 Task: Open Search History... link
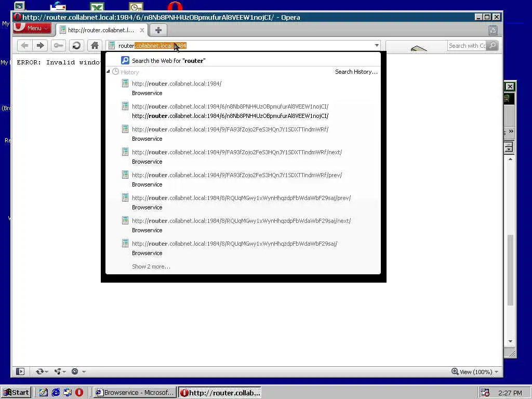[x=356, y=72]
